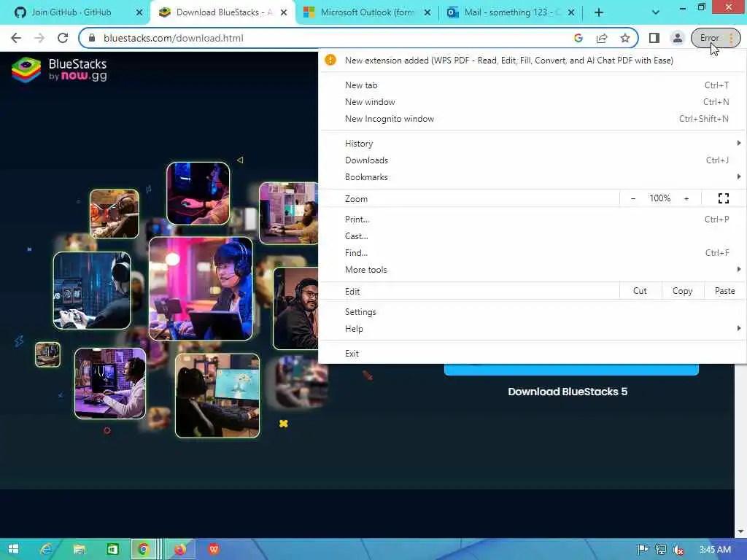
Task: Reload the BlueStacks page
Action: (x=63, y=38)
